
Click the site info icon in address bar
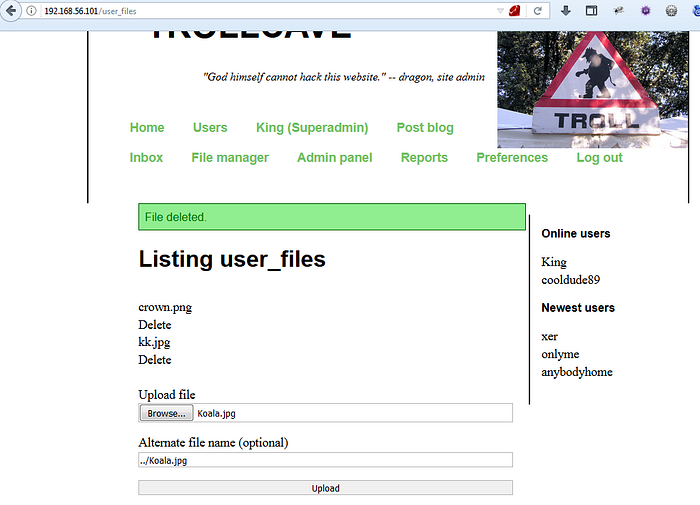[x=32, y=11]
